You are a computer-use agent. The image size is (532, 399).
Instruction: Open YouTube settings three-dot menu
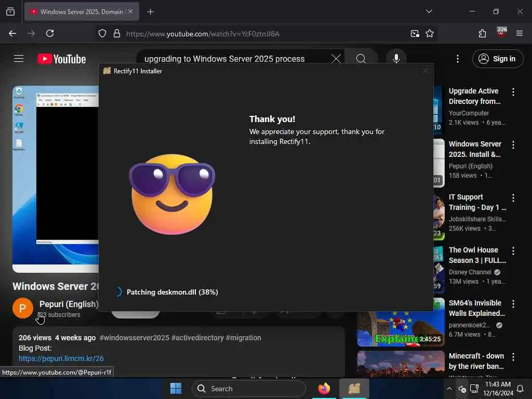(457, 59)
